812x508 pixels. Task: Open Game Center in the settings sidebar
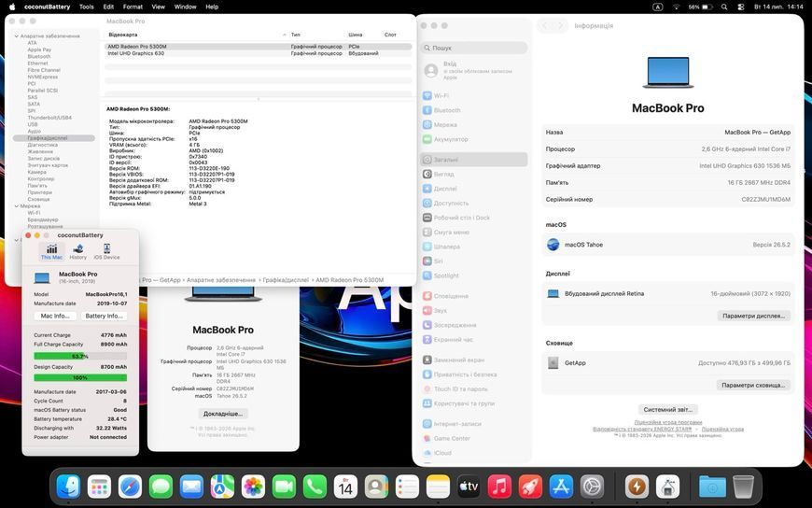(x=474, y=439)
